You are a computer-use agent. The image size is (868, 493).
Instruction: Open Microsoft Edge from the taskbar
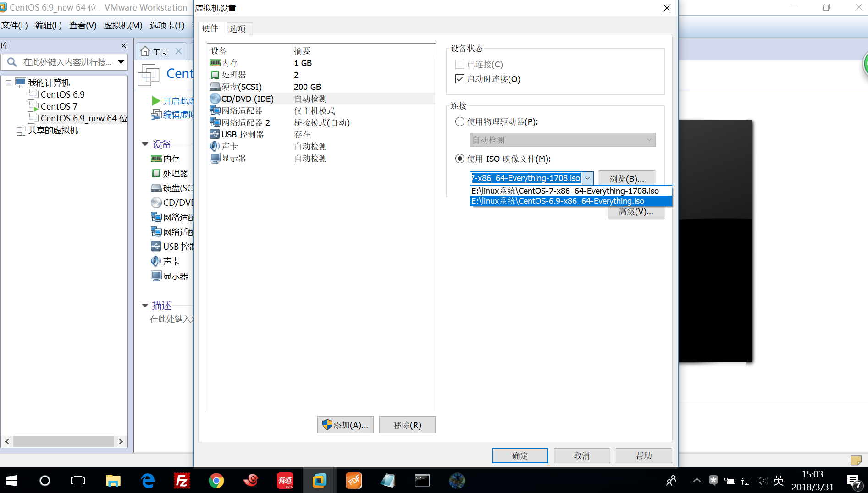(x=148, y=480)
